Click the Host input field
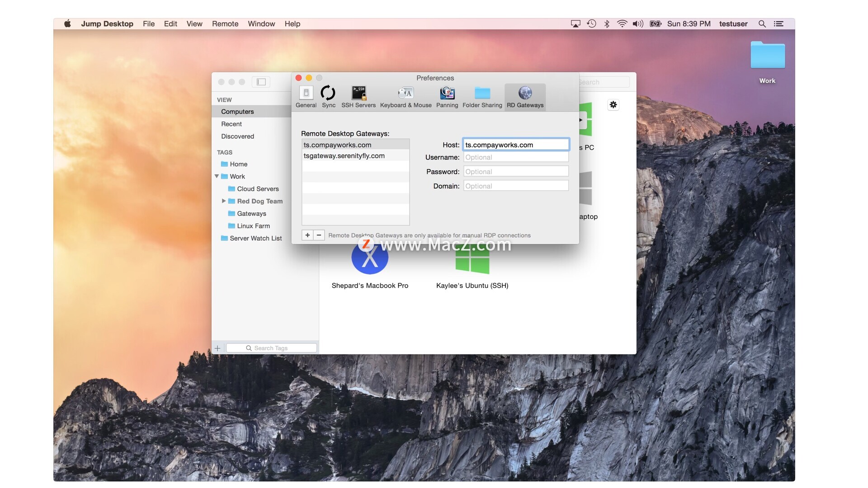 516,145
